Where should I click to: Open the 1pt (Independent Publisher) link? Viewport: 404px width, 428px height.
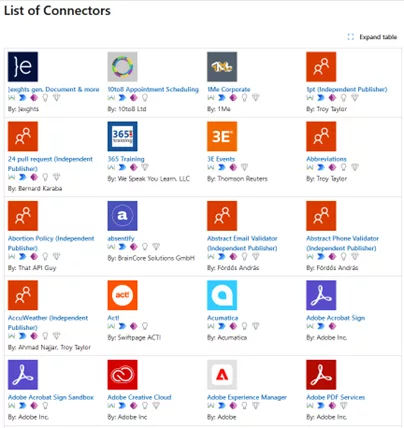coord(347,89)
